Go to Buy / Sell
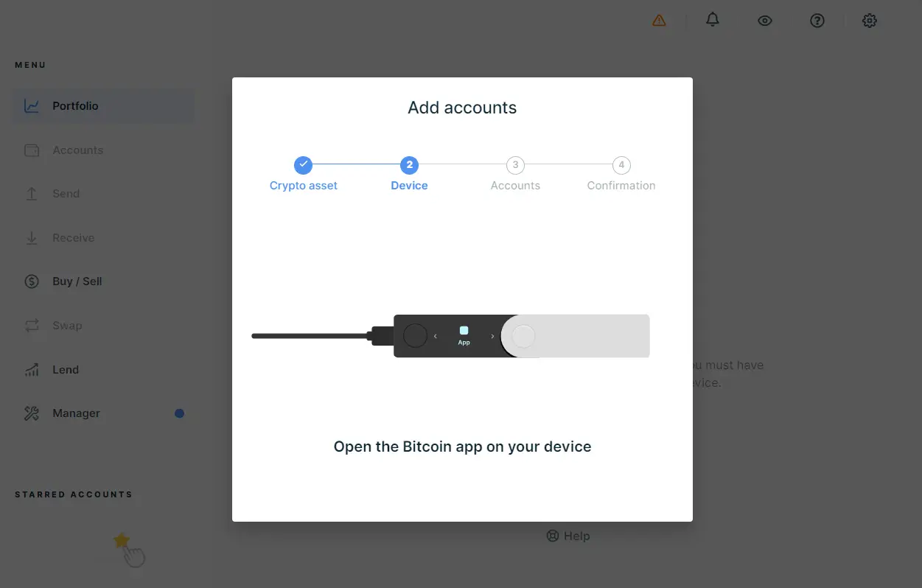The height and width of the screenshot is (588, 922). pyautogui.click(x=103, y=281)
